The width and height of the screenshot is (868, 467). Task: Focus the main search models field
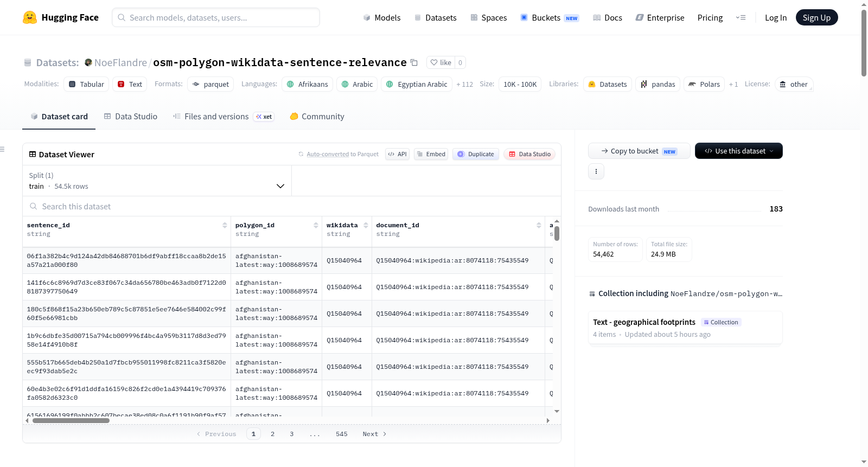pyautogui.click(x=216, y=17)
